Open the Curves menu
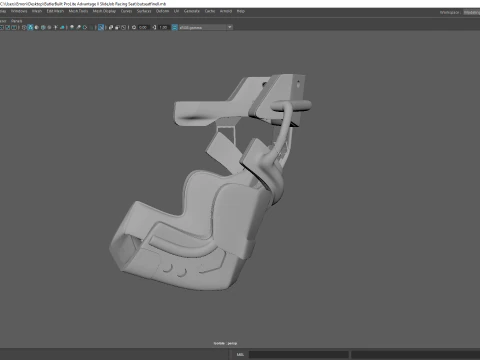 [x=126, y=11]
